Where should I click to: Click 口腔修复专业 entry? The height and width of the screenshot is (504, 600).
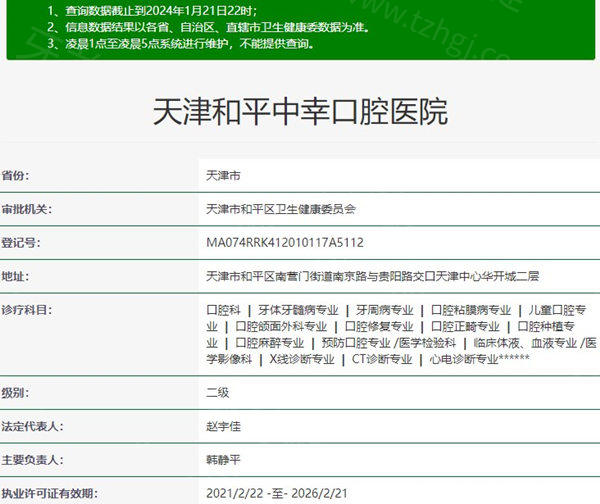coord(379,326)
